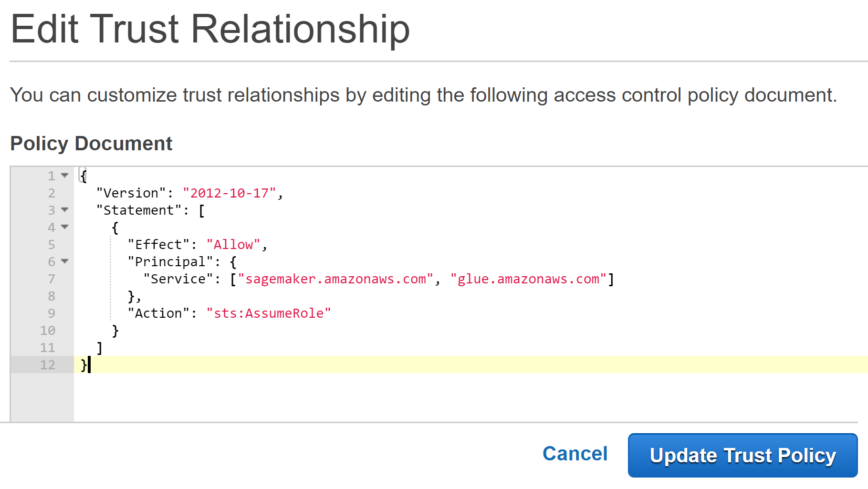Collapse the fold arrow on line 4
868x489 pixels.
(x=65, y=227)
